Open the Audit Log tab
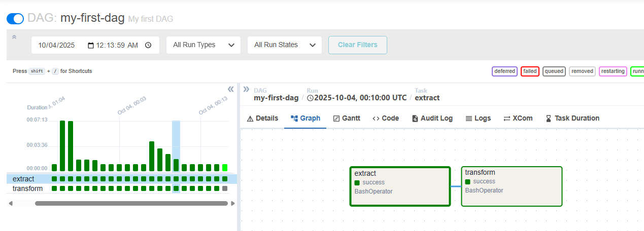 (432, 118)
